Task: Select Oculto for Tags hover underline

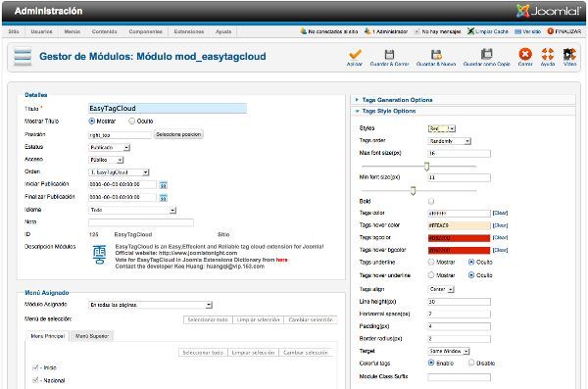Action: [471, 275]
